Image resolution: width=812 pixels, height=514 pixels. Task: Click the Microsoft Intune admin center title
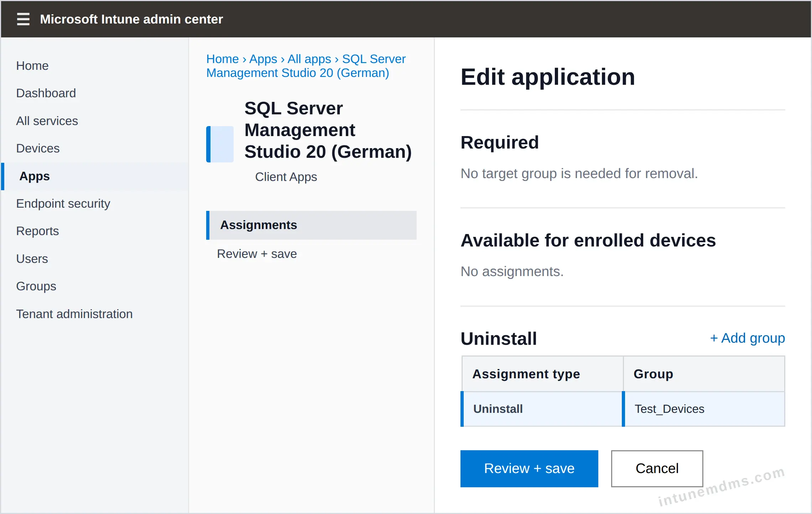coord(131,19)
